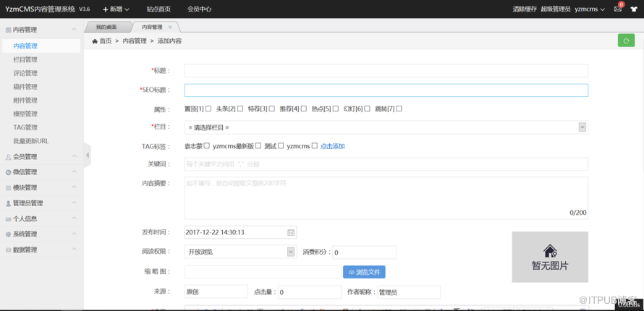Switch to the 我的桌面 tab
This screenshot has width=644, height=311.
106,27
